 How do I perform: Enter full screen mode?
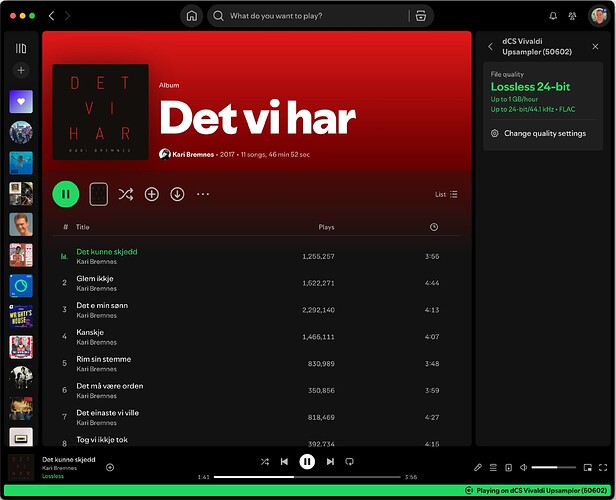pyautogui.click(x=603, y=467)
